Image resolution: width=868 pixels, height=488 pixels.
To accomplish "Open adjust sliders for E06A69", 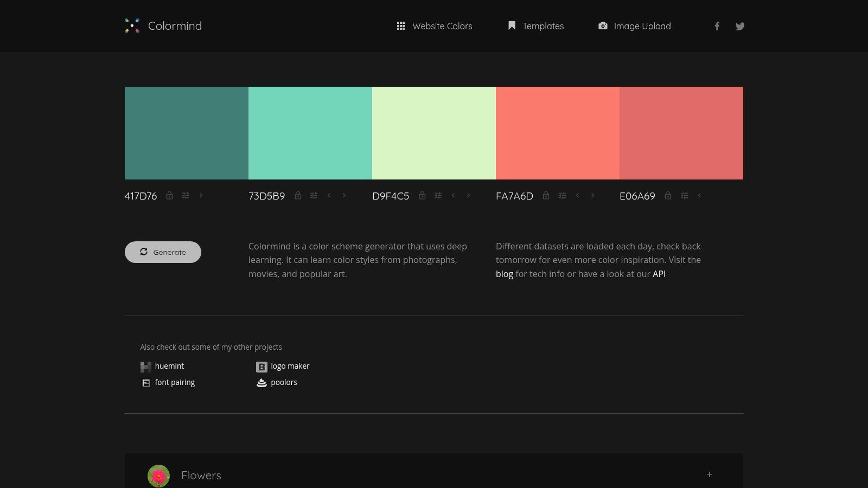I will [x=684, y=195].
